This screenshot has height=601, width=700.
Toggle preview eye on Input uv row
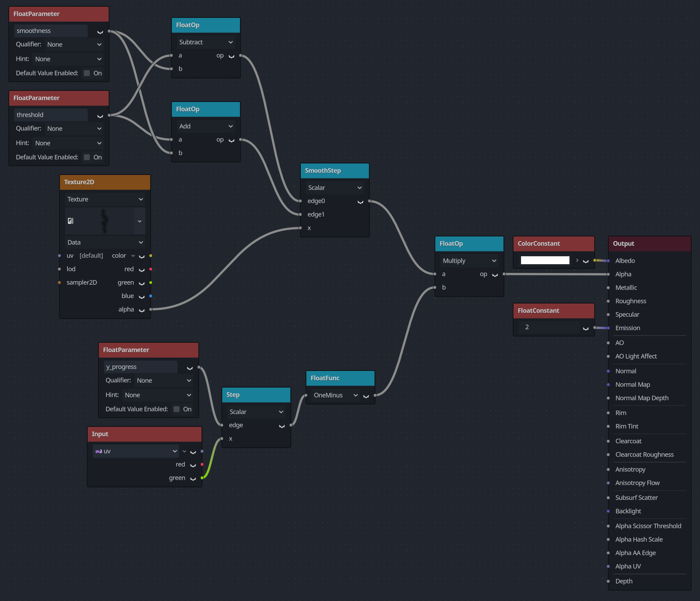[x=193, y=452]
